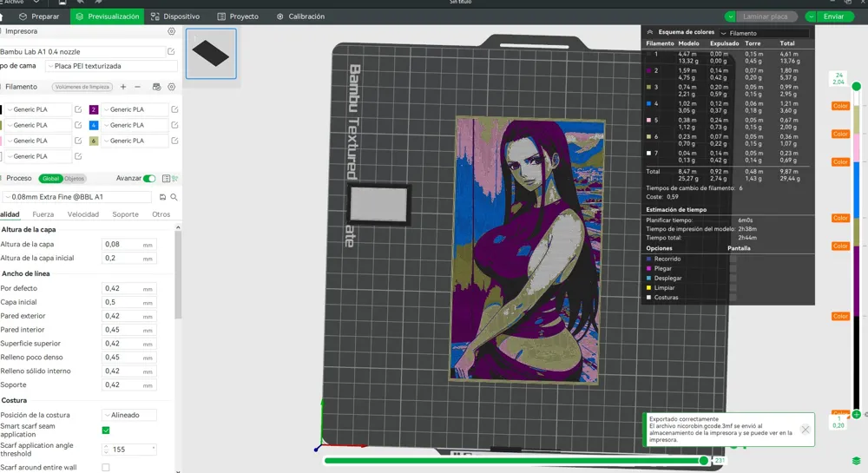Edit filament 4 Generic PLA preset
Screen dimensions: 868x473
tap(174, 125)
